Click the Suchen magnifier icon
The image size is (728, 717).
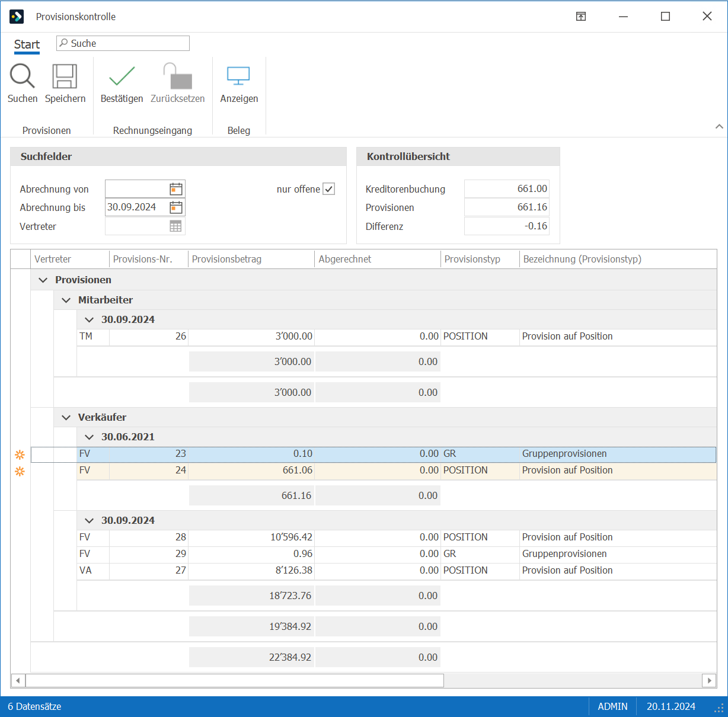[x=23, y=76]
